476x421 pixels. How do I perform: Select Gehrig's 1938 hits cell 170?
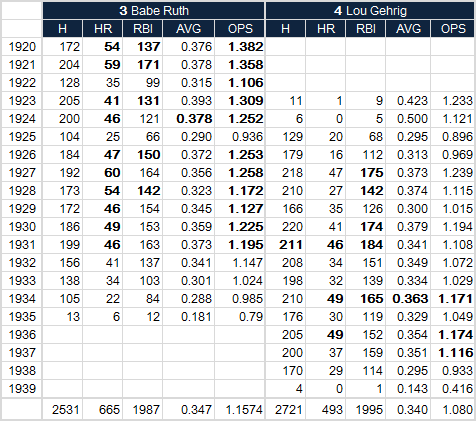point(285,371)
